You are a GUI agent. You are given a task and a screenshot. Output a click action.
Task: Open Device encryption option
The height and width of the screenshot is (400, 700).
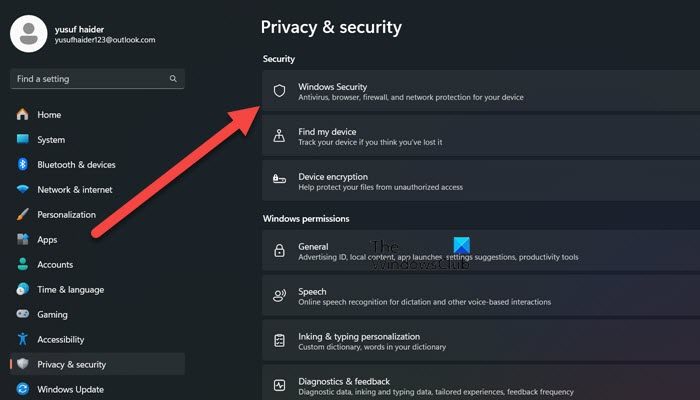(480, 182)
